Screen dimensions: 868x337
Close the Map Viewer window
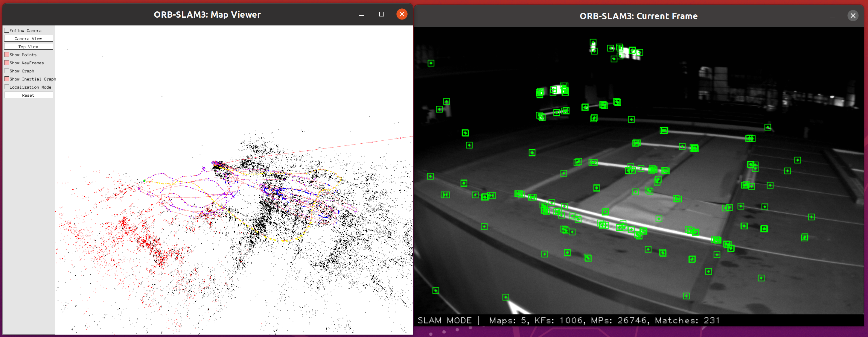[402, 14]
